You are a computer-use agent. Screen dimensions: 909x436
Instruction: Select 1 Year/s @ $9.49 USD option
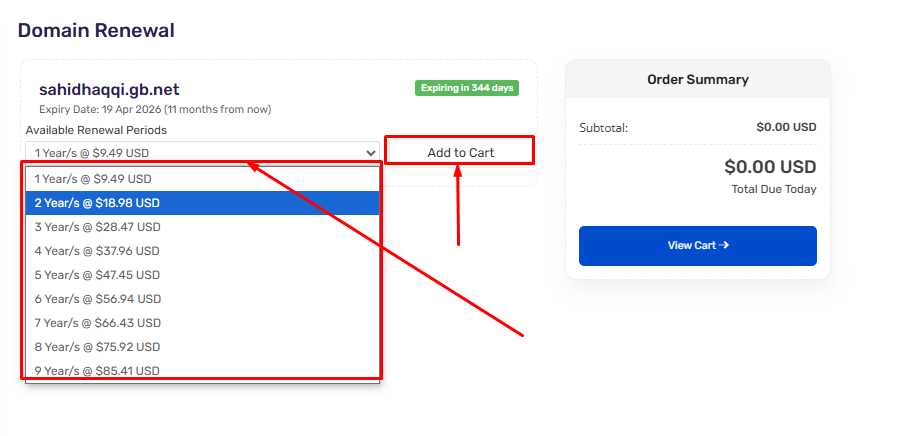(x=202, y=179)
